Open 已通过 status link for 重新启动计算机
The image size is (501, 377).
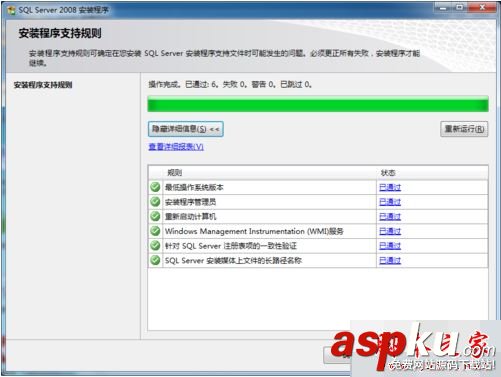390,217
